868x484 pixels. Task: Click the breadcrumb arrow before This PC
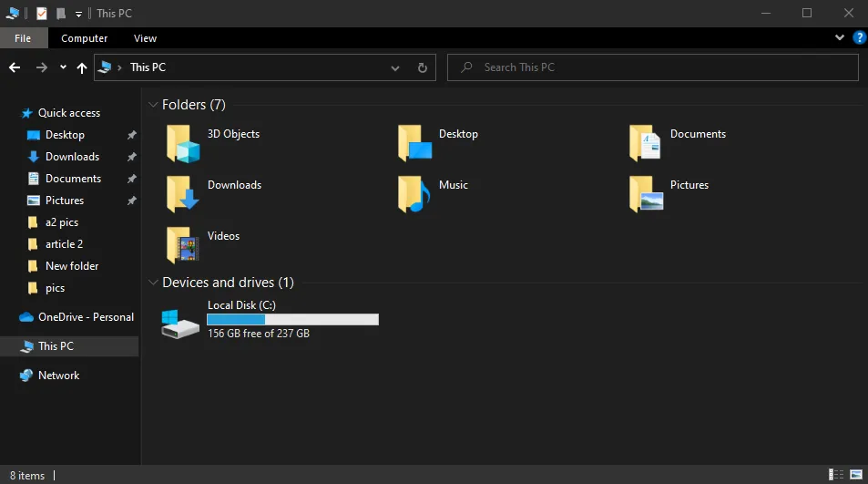[119, 67]
